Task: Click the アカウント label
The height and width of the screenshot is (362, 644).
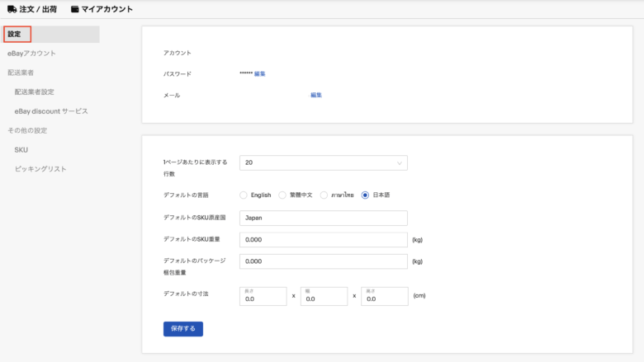Action: [x=178, y=53]
